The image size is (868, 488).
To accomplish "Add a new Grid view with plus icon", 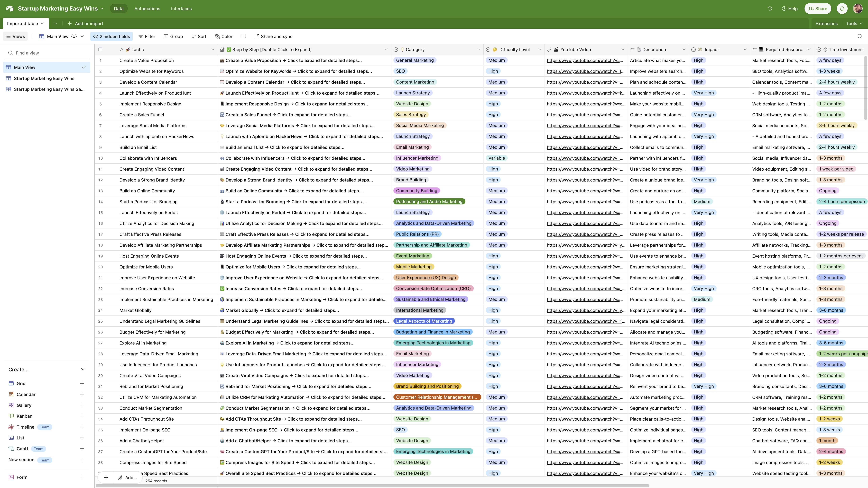I will (x=82, y=384).
